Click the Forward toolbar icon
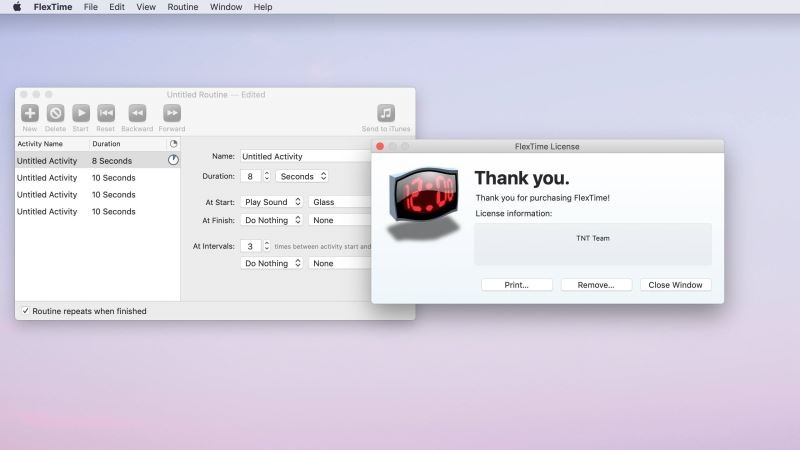The height and width of the screenshot is (450, 800). tap(171, 113)
